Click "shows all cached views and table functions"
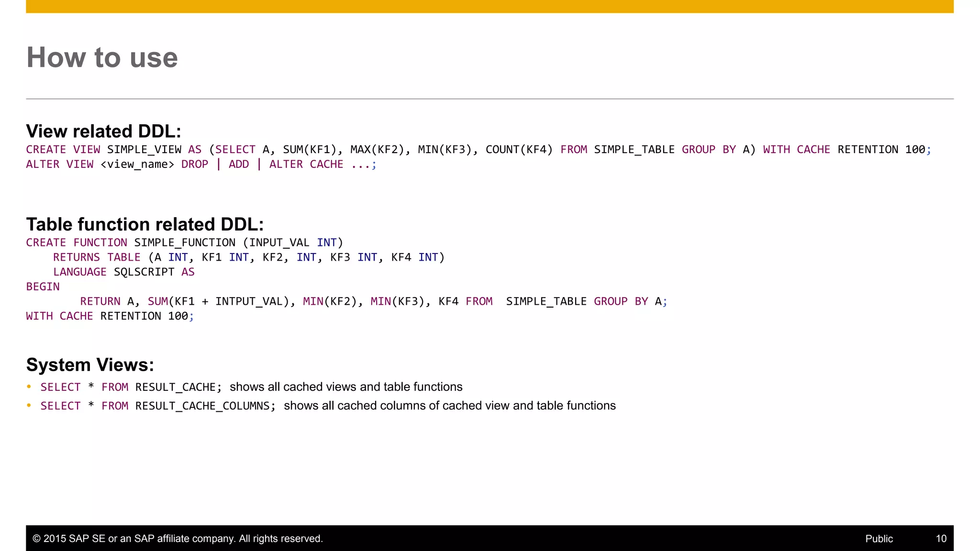The image size is (980, 551). [346, 386]
